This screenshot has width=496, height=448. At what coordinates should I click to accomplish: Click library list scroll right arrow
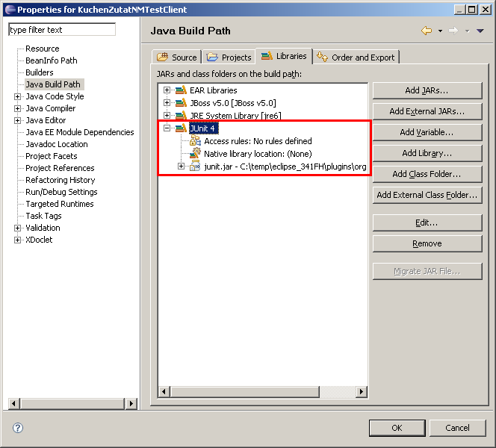[x=362, y=392]
